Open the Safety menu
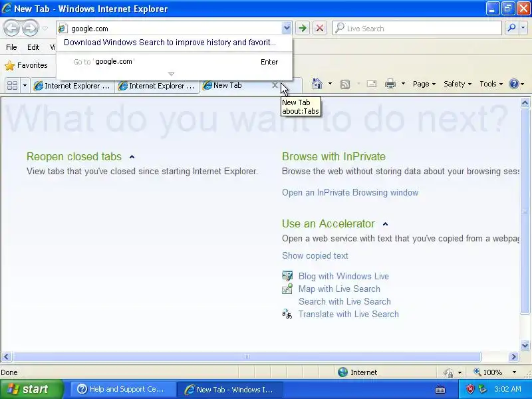 458,84
